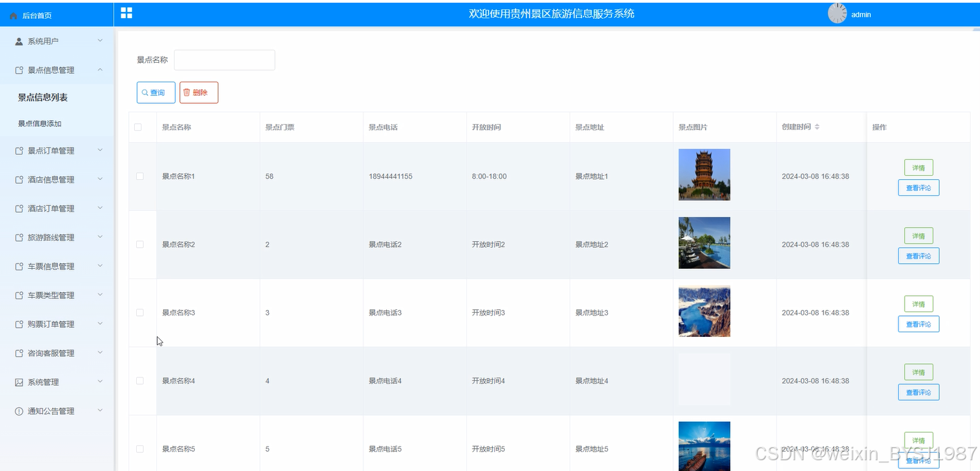
Task: Open the tower thumbnail in 景点名称1 row
Action: pos(704,175)
